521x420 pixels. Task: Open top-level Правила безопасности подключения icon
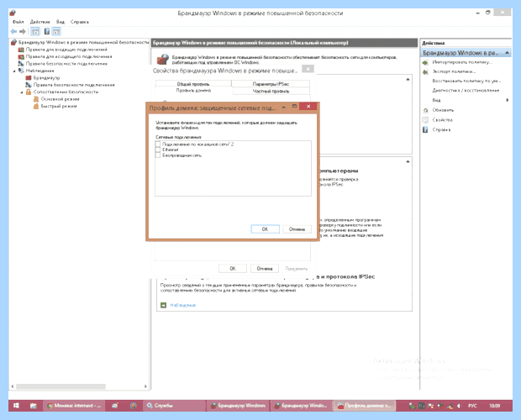[21, 63]
